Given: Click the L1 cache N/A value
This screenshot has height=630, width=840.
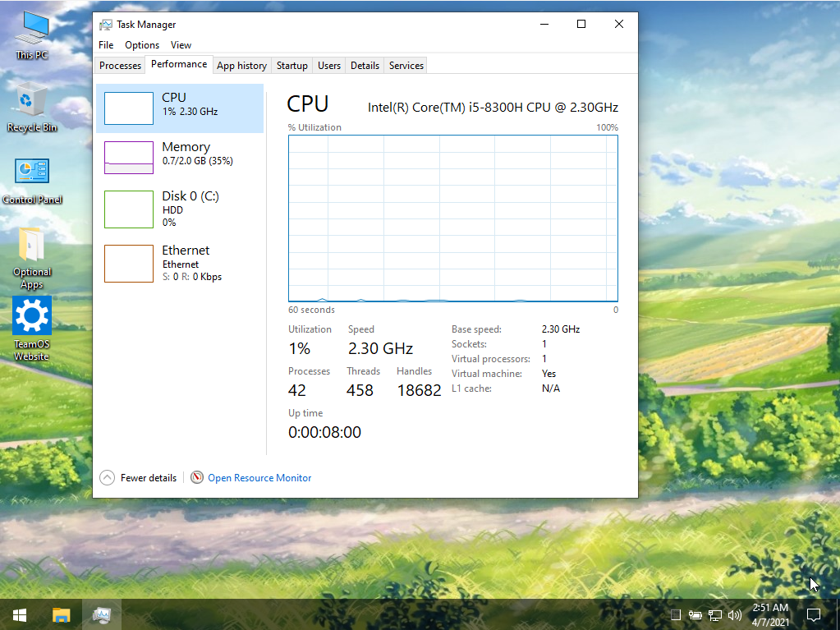Looking at the screenshot, I should point(551,389).
